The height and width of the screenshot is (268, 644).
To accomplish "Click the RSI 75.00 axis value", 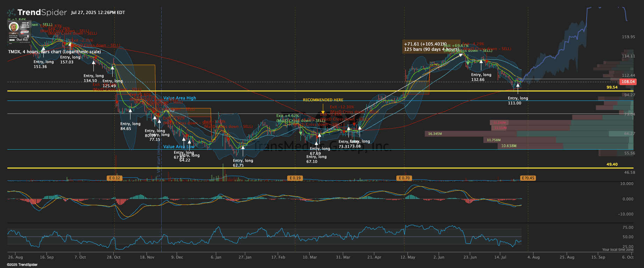I will (x=628, y=227).
